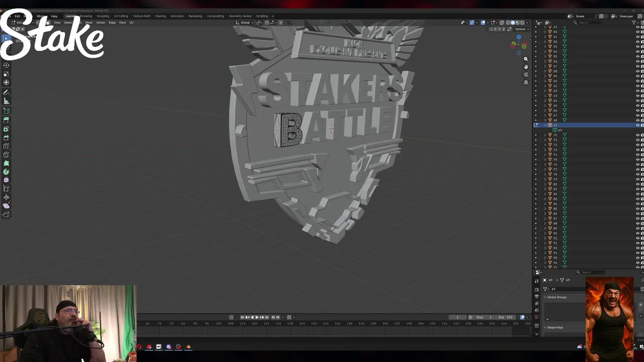Switch to rendered viewport shading
The image size is (644, 362).
coord(522,23)
